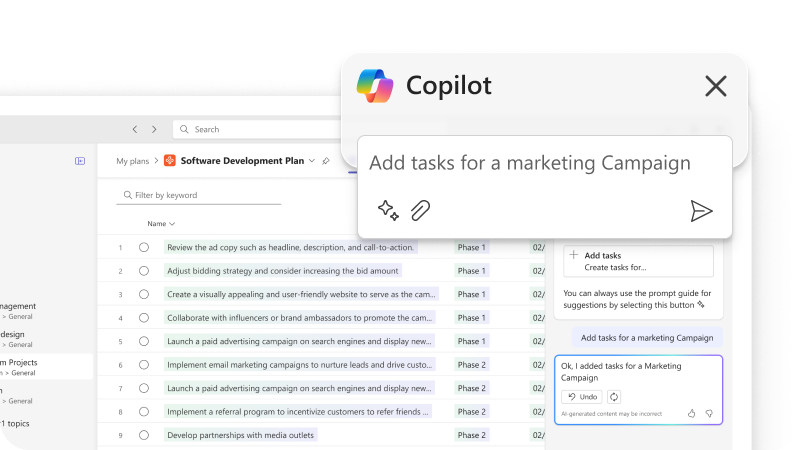The height and width of the screenshot is (450, 800).
Task: Open the topics item in the sidebar
Action: tap(15, 423)
